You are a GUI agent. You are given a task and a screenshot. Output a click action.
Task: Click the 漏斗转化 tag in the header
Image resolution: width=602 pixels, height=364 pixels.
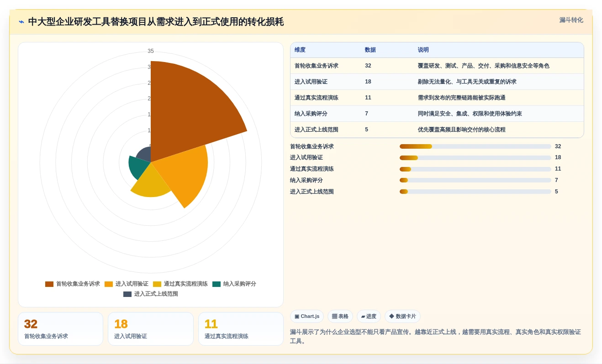[x=571, y=20]
